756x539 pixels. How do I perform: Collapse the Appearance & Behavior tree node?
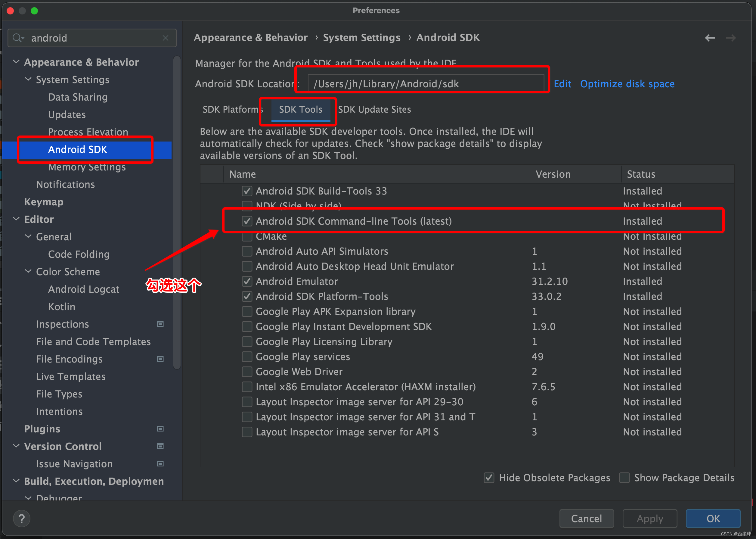(16, 62)
